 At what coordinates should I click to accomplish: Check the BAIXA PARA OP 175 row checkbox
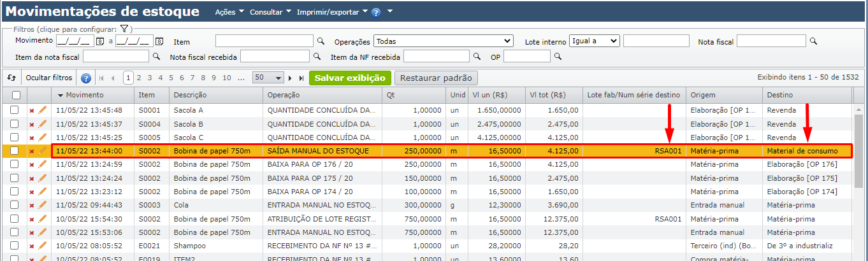(x=15, y=178)
